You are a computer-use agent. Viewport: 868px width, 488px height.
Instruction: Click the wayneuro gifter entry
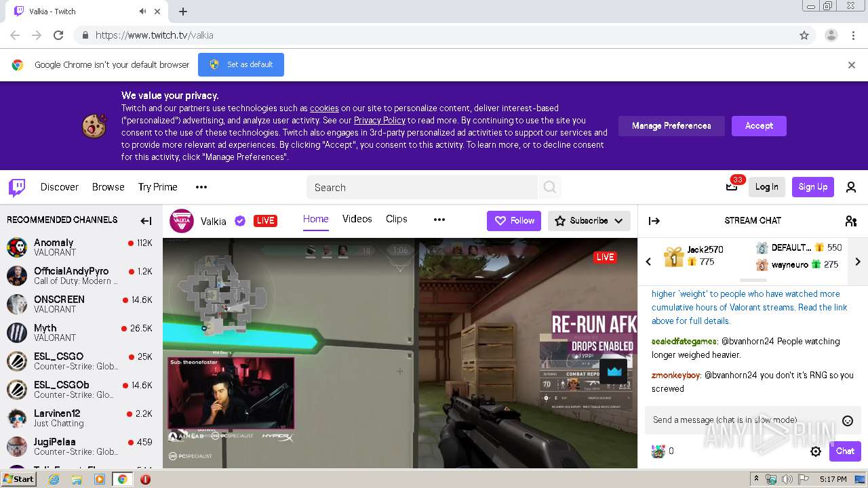[797, 265]
